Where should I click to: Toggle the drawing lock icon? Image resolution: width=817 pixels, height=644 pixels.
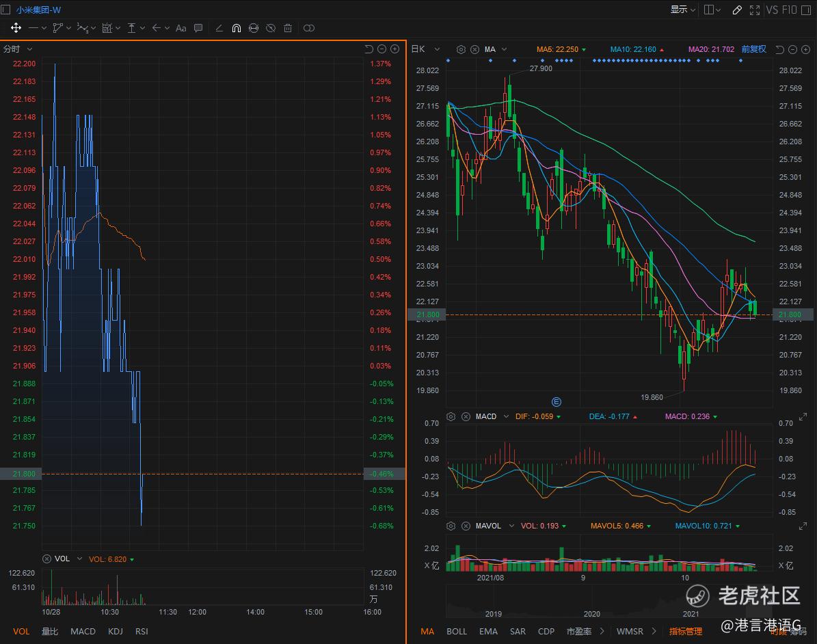point(254,28)
